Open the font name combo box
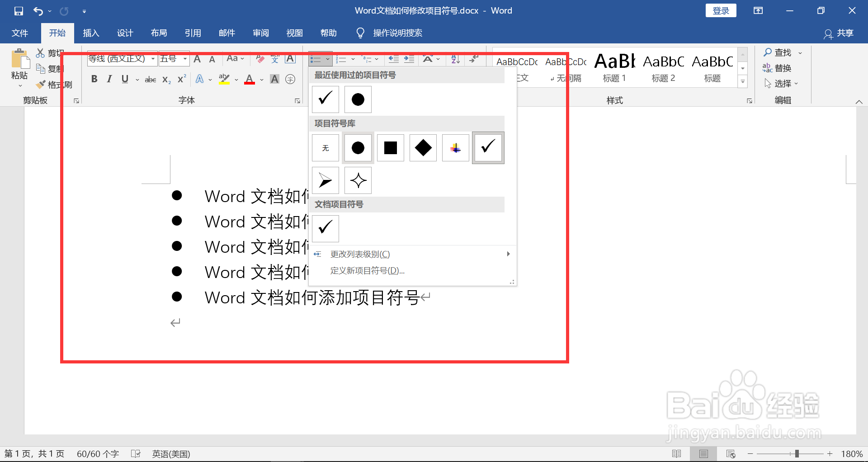Screen dimensions: 868x462 [x=122, y=59]
